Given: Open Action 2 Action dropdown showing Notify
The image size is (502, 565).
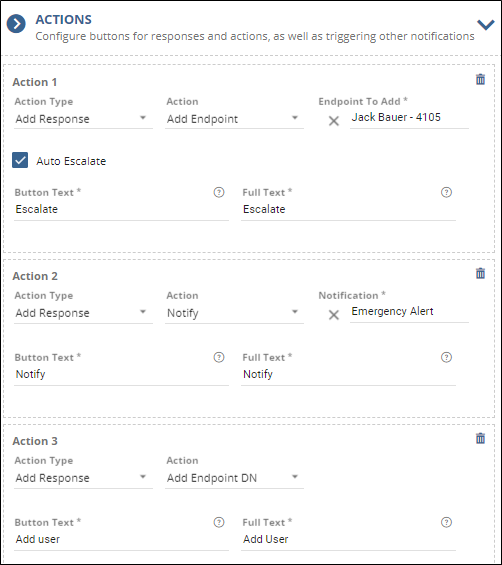Looking at the screenshot, I should (234, 313).
